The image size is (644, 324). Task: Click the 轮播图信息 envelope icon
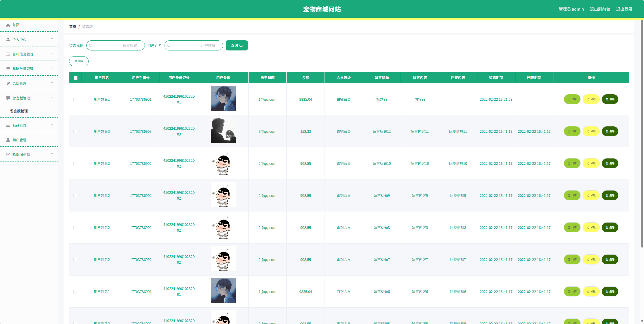pyautogui.click(x=8, y=155)
